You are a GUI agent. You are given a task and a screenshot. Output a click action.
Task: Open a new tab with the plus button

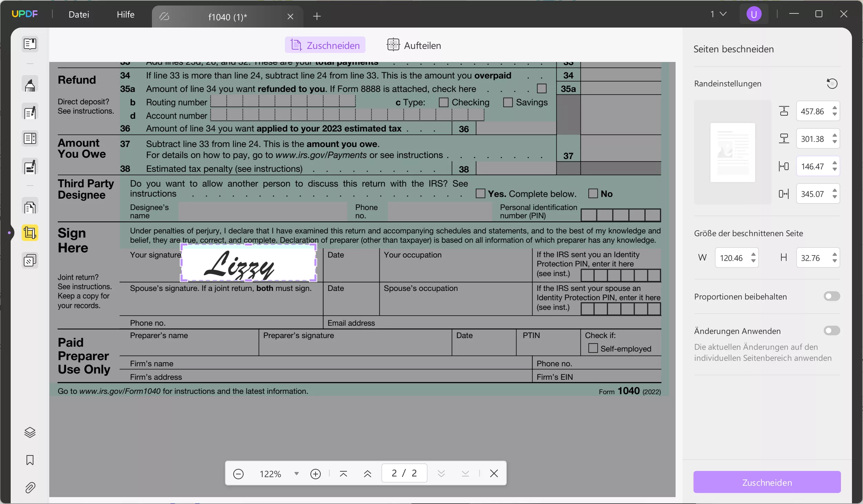pyautogui.click(x=317, y=16)
